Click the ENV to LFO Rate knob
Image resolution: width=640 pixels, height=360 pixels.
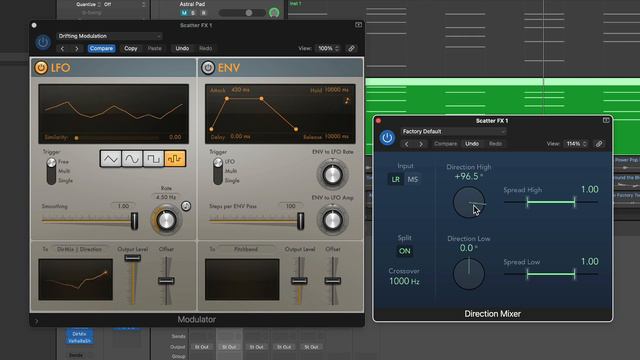[332, 175]
